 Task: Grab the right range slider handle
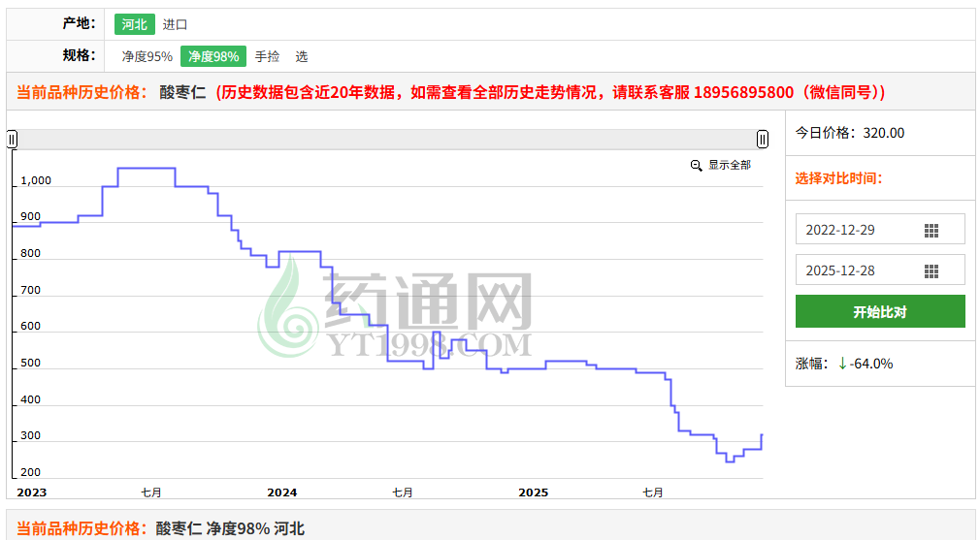coord(763,140)
